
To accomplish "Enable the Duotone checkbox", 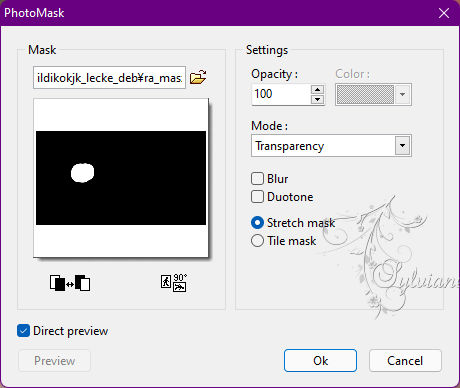I will 257,197.
